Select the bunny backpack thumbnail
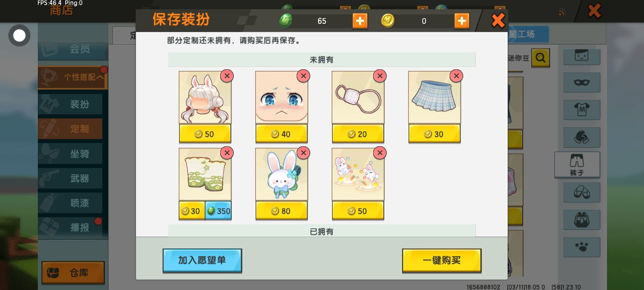 281,174
